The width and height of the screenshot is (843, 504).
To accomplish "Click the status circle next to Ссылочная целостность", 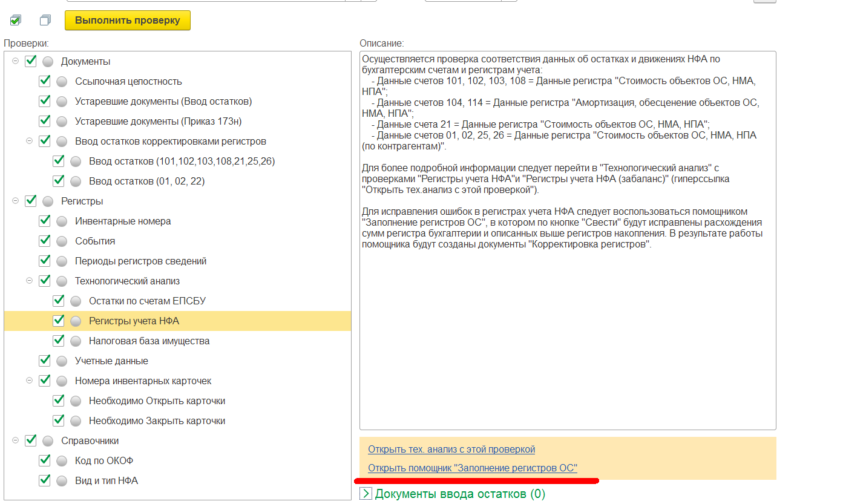I will click(62, 82).
